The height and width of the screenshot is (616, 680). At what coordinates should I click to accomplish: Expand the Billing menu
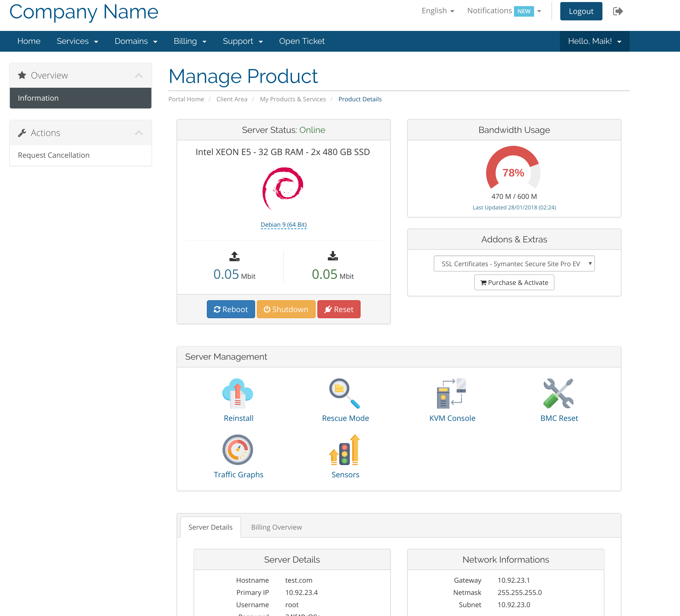190,41
